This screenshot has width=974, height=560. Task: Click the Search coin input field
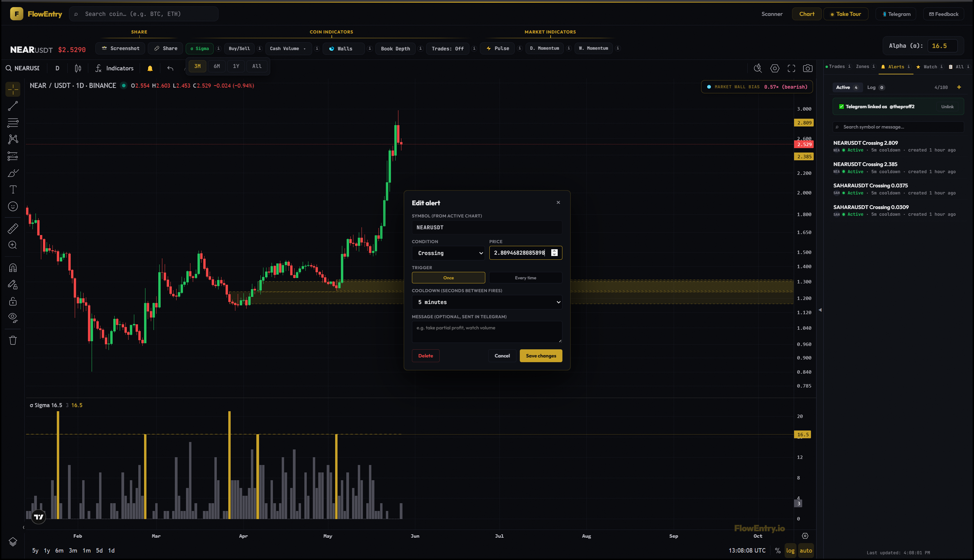pos(144,14)
